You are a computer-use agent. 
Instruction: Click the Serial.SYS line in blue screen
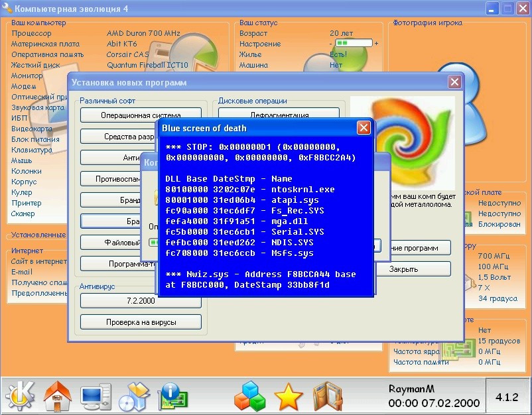pyautogui.click(x=245, y=231)
